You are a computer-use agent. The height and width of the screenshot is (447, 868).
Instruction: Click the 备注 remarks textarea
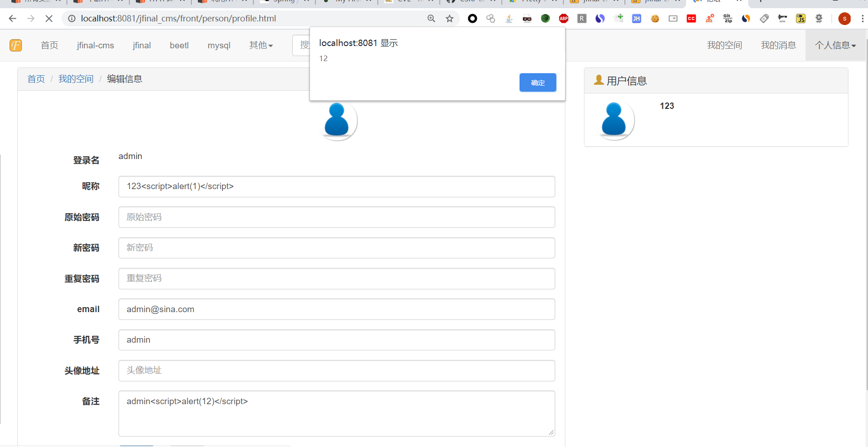[336, 413]
